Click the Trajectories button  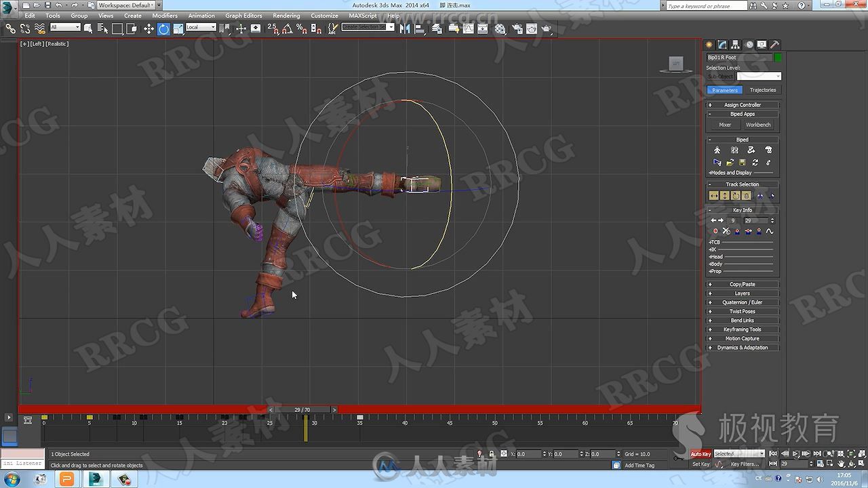[x=763, y=90]
